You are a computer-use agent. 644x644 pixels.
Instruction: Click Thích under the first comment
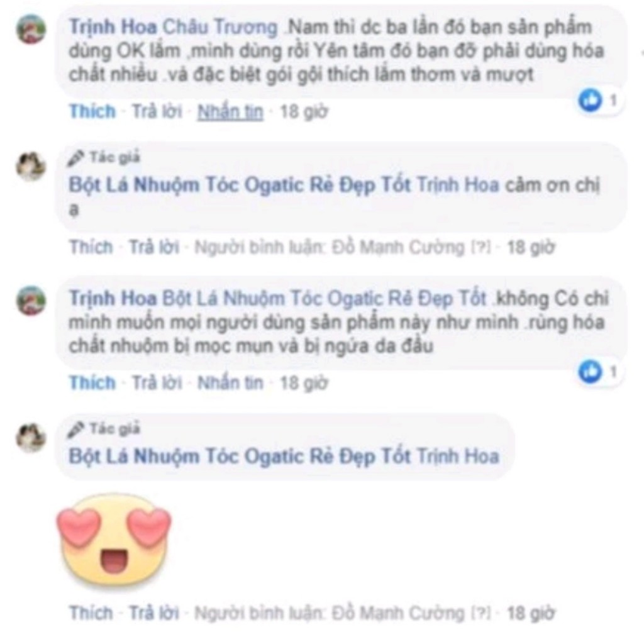[x=92, y=111]
